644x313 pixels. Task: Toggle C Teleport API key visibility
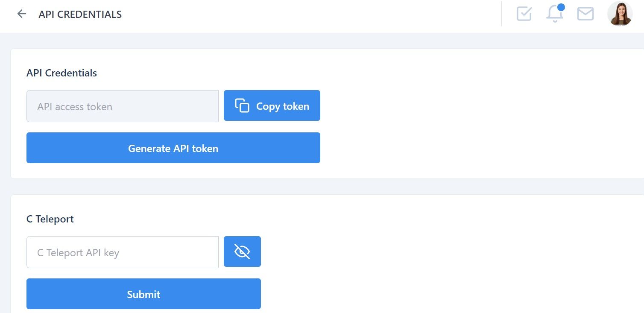click(x=242, y=252)
